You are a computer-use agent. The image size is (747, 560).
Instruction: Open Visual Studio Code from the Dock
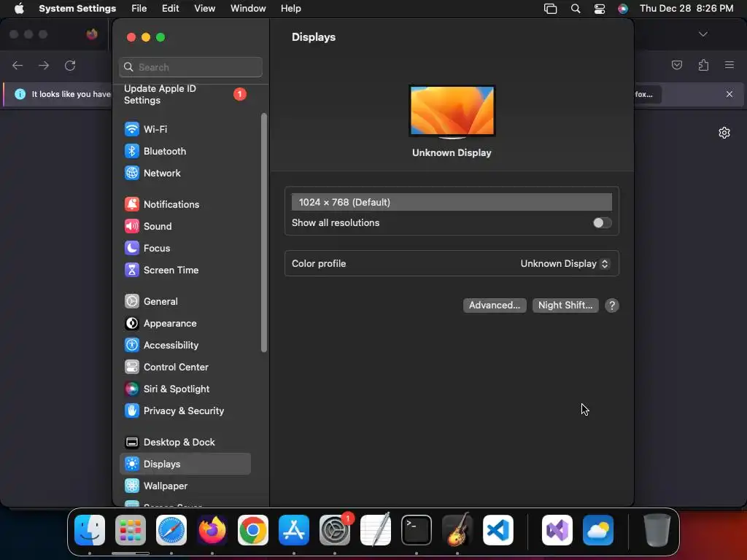(498, 530)
